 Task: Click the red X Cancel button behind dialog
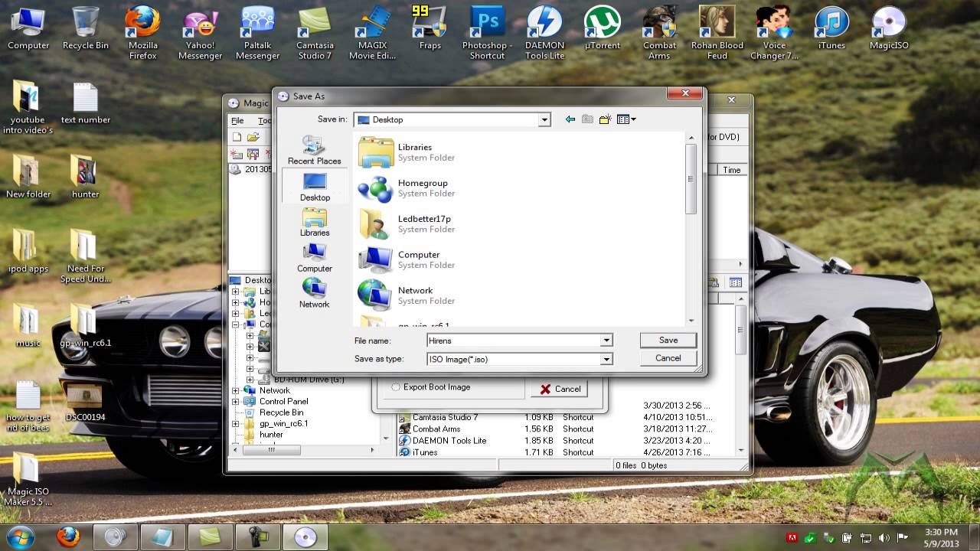[x=560, y=389]
